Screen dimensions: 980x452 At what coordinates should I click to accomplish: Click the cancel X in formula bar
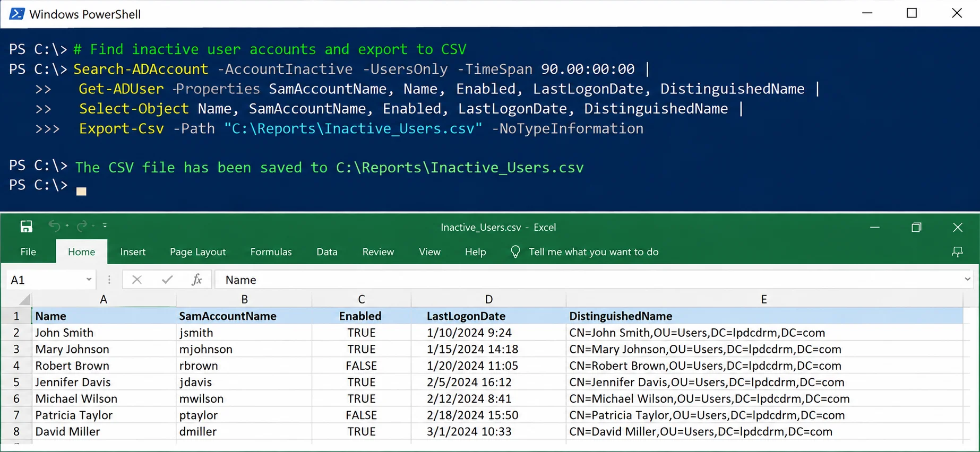pos(137,280)
